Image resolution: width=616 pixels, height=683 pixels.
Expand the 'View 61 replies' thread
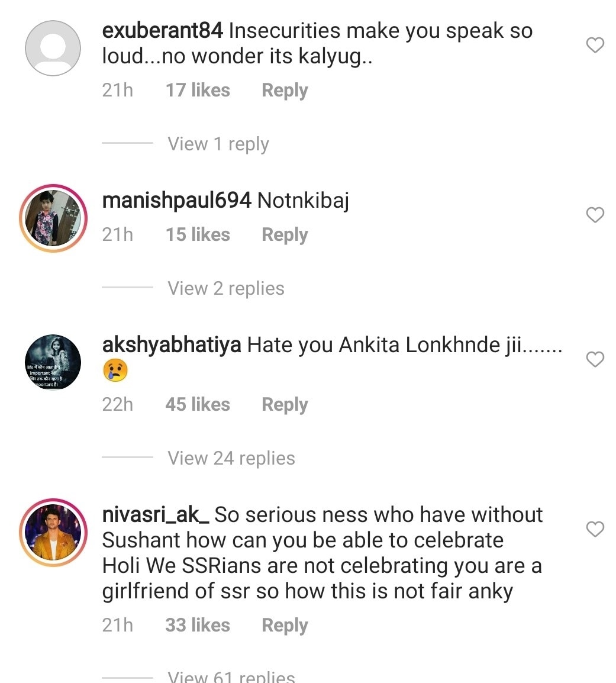click(231, 676)
